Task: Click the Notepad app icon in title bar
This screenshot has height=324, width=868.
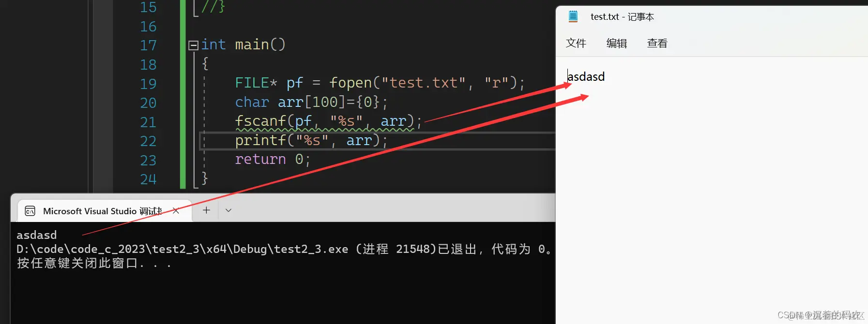Action: tap(573, 16)
